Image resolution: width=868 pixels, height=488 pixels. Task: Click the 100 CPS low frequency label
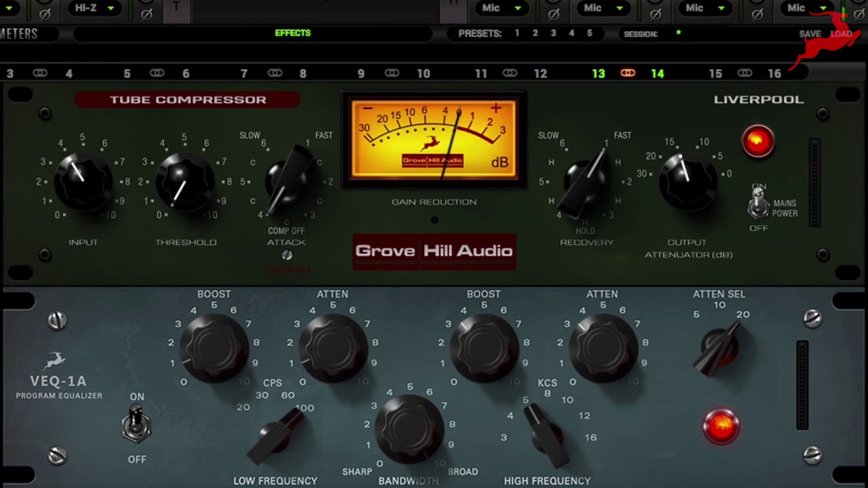pyautogui.click(x=304, y=408)
